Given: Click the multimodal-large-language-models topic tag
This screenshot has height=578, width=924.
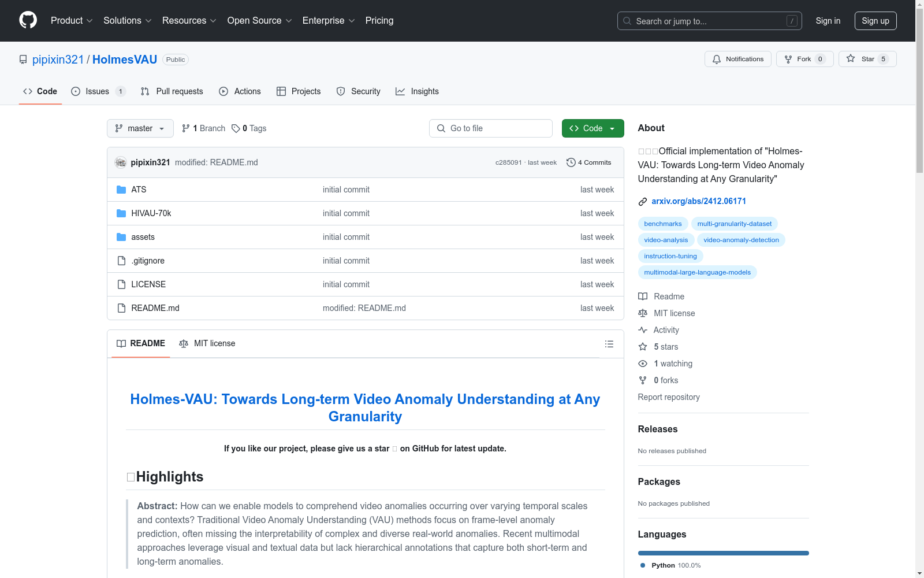Looking at the screenshot, I should (698, 272).
